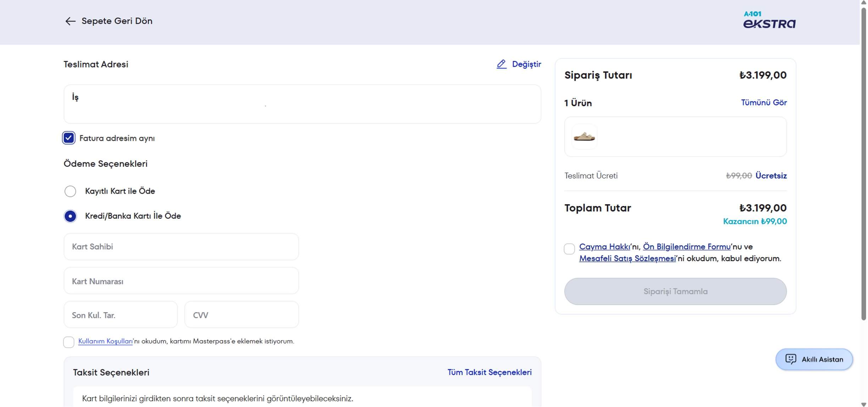Expand Tüm Taksit Seçenekleri

(x=489, y=372)
